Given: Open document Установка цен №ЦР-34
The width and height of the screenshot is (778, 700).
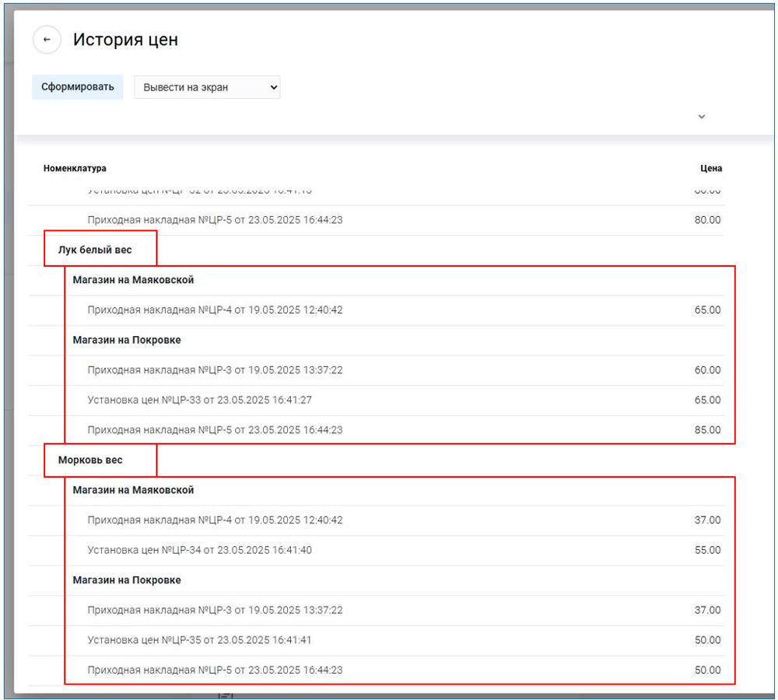Looking at the screenshot, I should click(x=200, y=550).
